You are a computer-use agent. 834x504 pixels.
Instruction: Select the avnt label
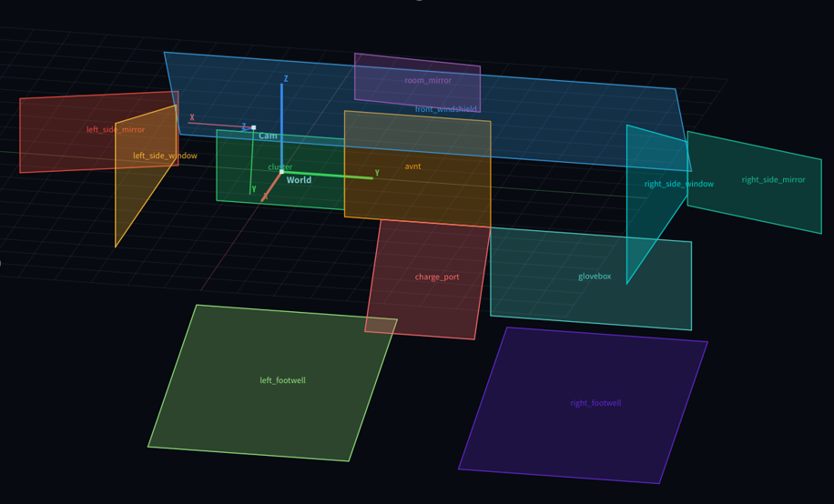(x=412, y=166)
